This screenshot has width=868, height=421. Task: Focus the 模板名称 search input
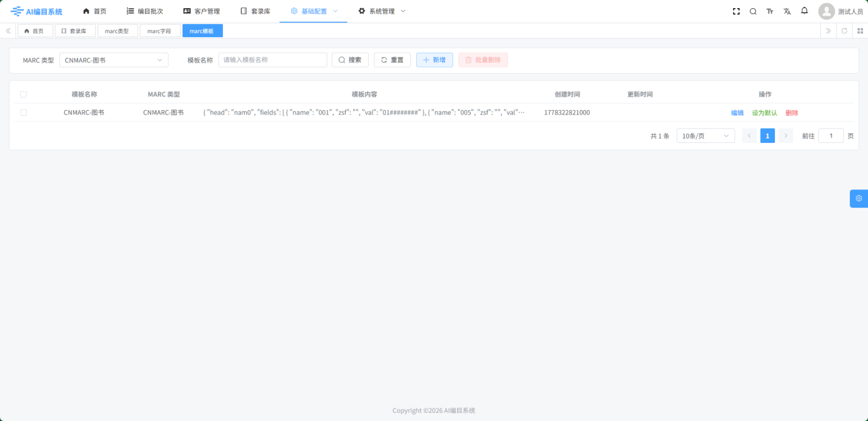273,60
